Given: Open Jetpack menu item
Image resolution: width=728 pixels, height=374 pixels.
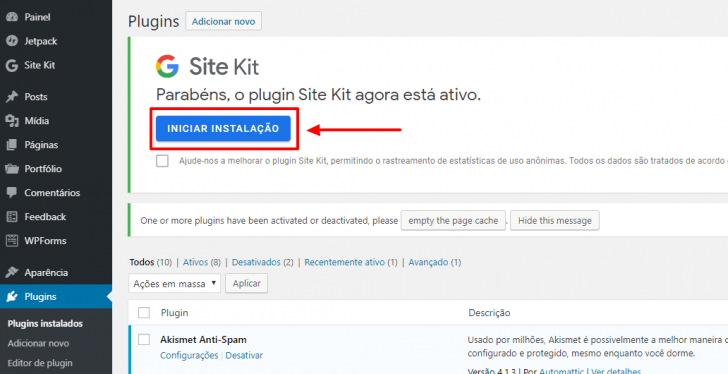Looking at the screenshot, I should [x=56, y=41].
